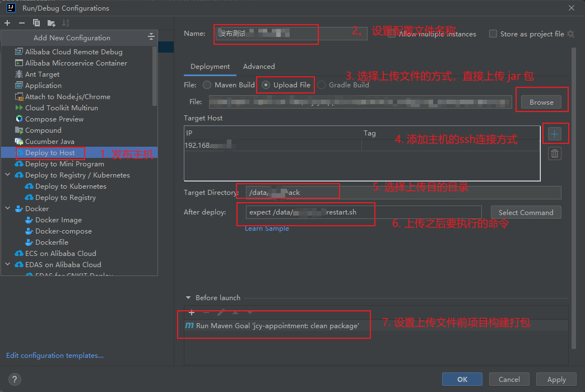The width and height of the screenshot is (585, 392).
Task: Click the Cancel button
Action: pyautogui.click(x=509, y=379)
